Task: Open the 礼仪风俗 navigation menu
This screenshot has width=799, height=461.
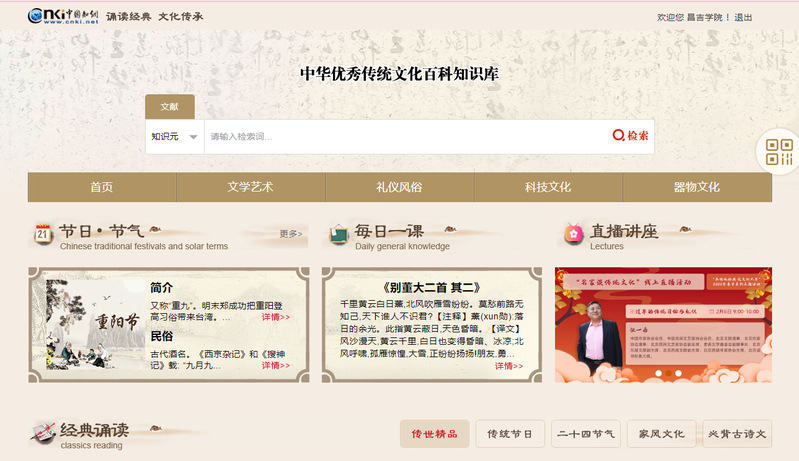Action: pos(400,187)
